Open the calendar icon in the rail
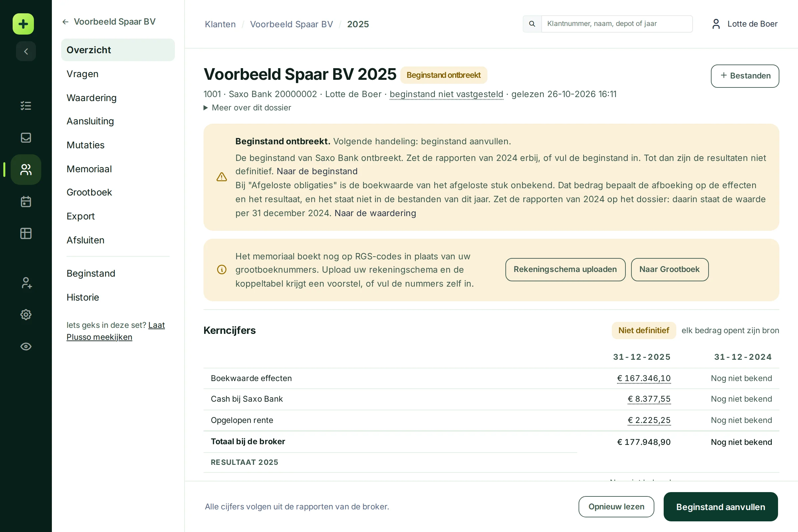Viewport: 798px width, 532px height. pos(26,201)
